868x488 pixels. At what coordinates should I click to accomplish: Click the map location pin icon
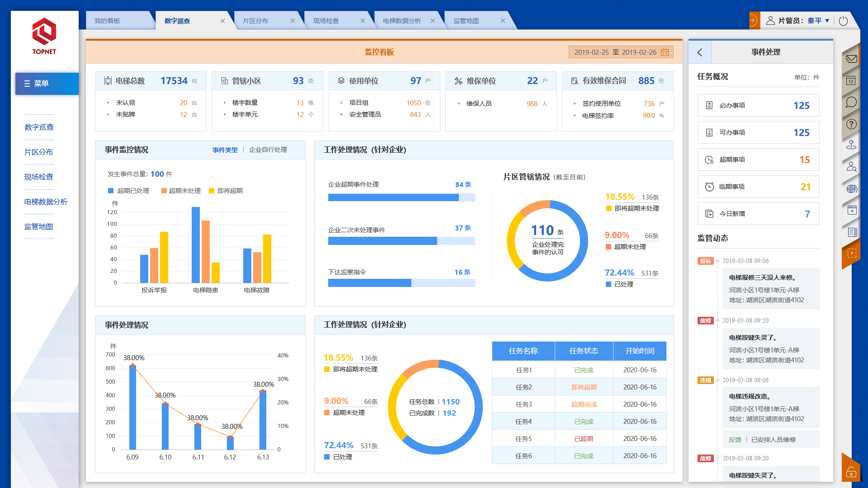pyautogui.click(x=851, y=145)
